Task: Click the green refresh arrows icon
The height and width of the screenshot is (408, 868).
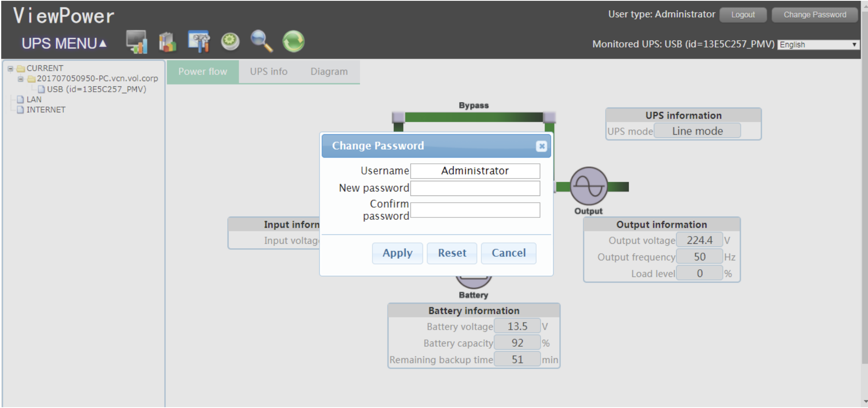Action: click(x=293, y=41)
